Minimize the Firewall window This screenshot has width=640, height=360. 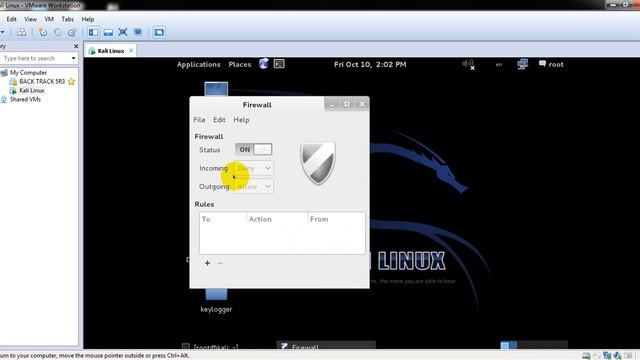332,104
